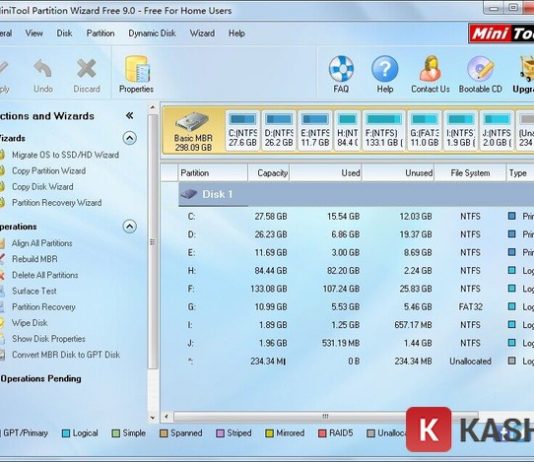Screen dimensions: 534x462
Task: Start Migrate OS to SSD/HD Wizard
Action: [x=65, y=155]
